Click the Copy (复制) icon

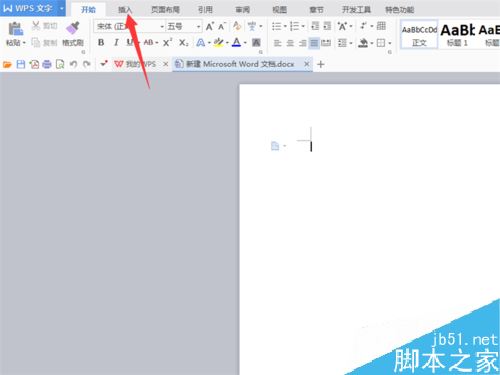click(36, 43)
